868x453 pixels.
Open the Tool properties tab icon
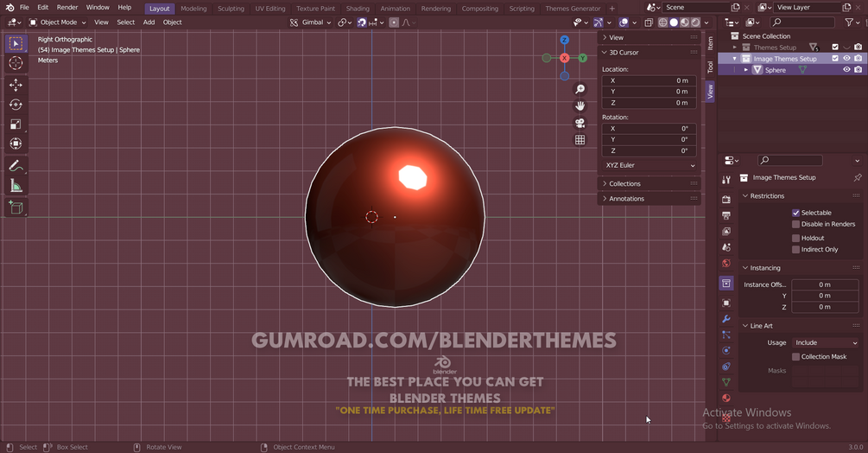coord(726,180)
